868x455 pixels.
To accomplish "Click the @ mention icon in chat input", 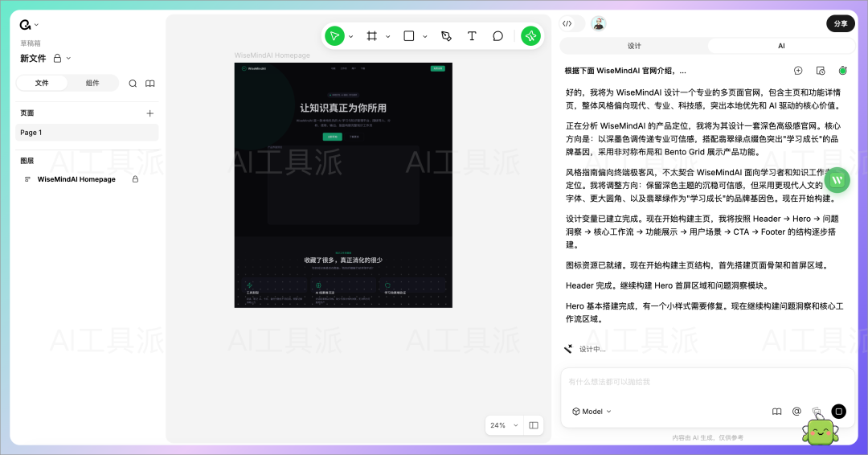I will pos(796,412).
